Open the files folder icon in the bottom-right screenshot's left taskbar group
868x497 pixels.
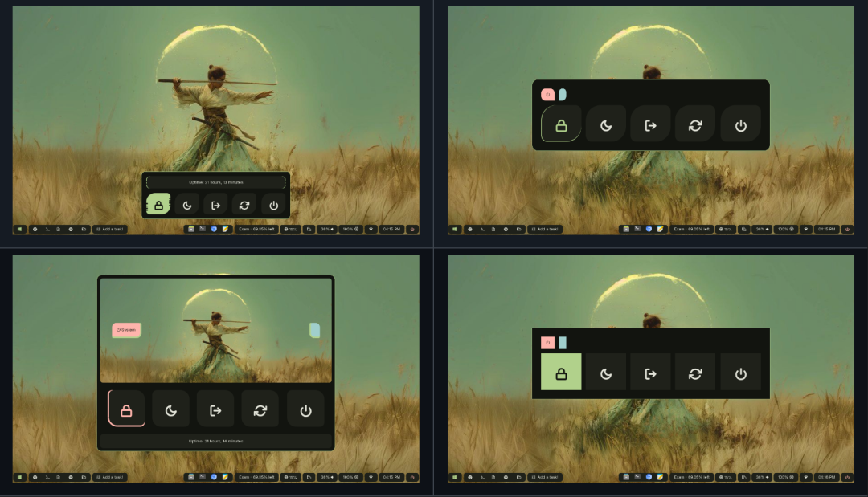pos(518,477)
